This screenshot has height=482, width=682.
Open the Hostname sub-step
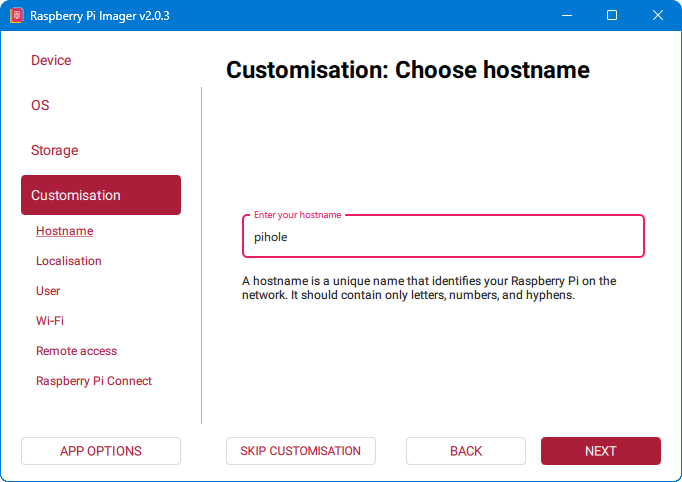64,231
